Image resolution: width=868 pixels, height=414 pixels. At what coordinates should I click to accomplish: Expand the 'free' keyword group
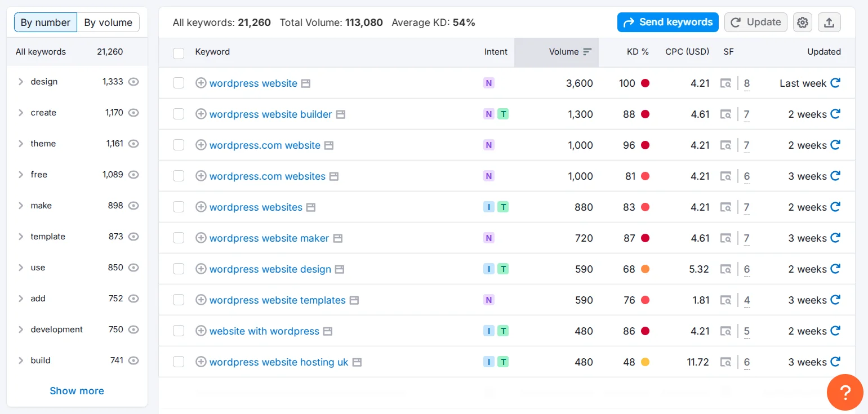point(21,175)
